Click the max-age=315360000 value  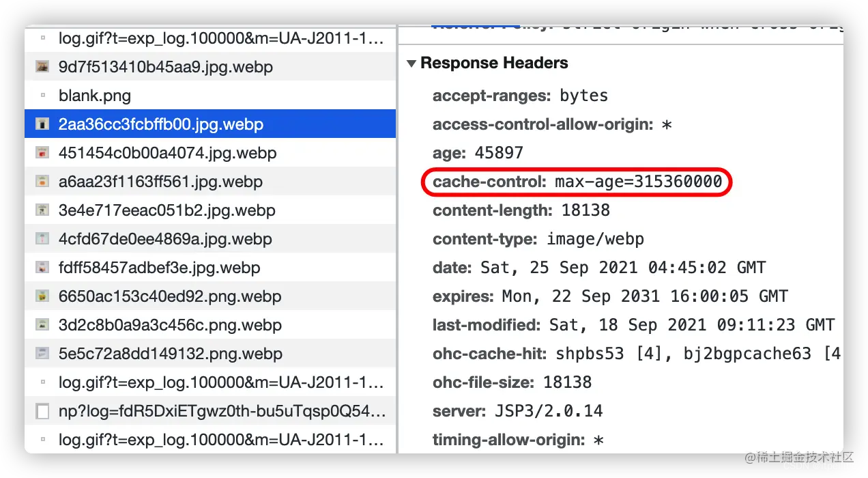[x=639, y=182]
